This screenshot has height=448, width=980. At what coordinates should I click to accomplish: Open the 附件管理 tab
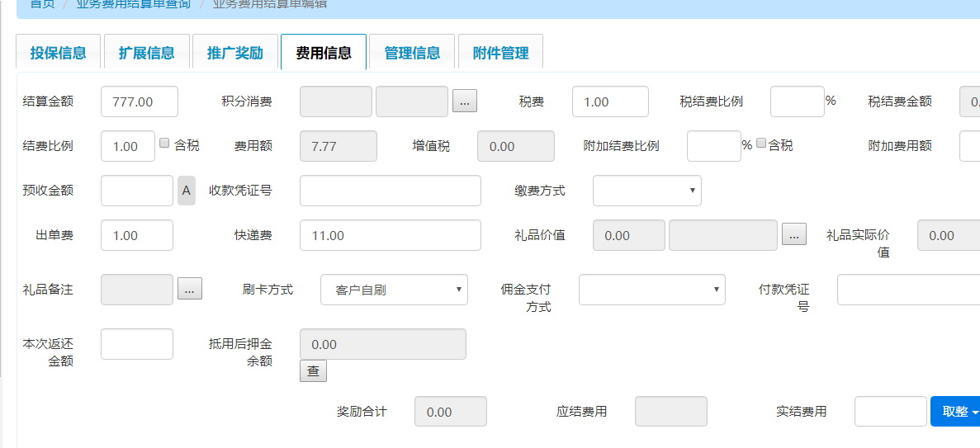point(500,53)
